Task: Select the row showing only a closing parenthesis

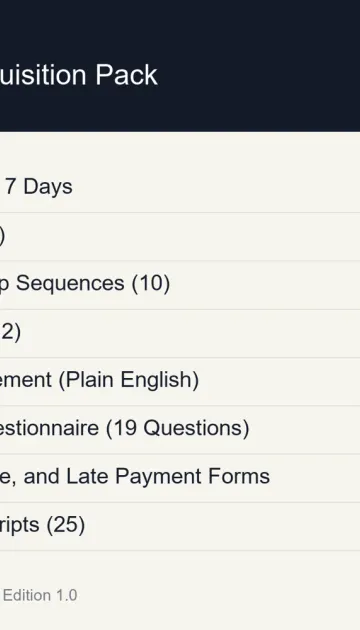Action: (180, 237)
